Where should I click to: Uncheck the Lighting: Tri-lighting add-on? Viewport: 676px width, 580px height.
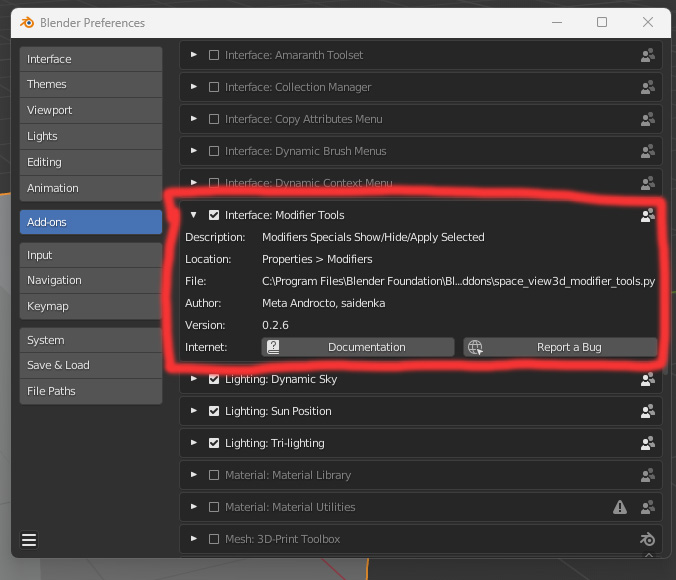click(x=214, y=443)
